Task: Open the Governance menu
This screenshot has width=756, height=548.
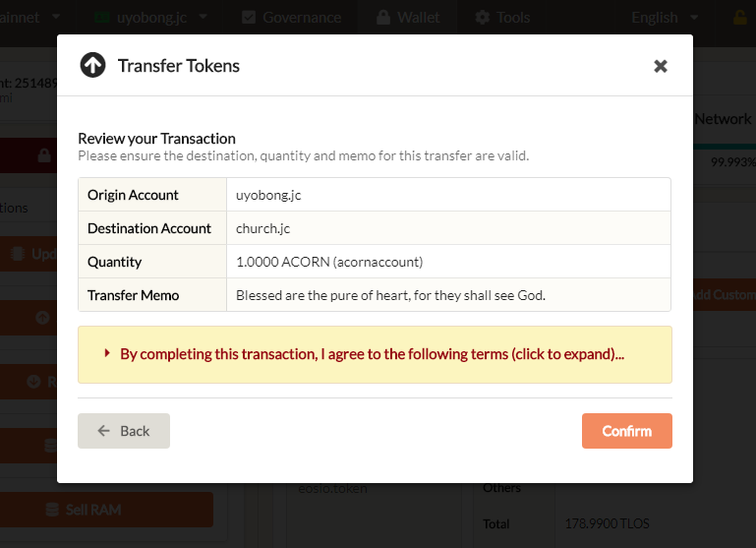Action: [x=291, y=17]
